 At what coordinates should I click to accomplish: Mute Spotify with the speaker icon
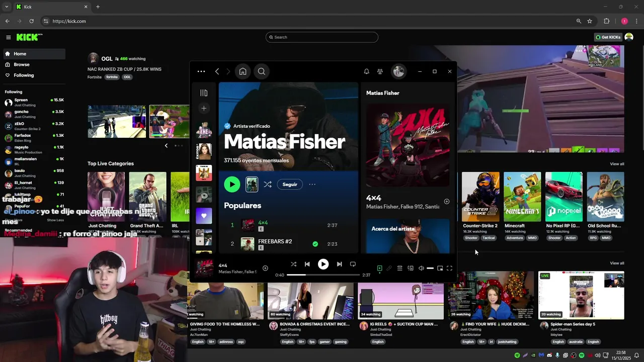[421, 268]
